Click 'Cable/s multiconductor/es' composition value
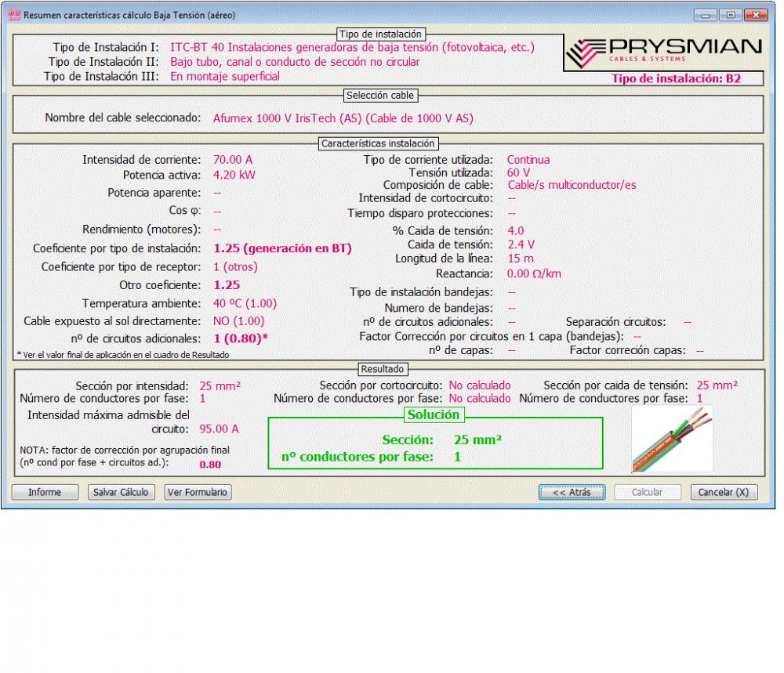784x673 pixels. point(572,185)
